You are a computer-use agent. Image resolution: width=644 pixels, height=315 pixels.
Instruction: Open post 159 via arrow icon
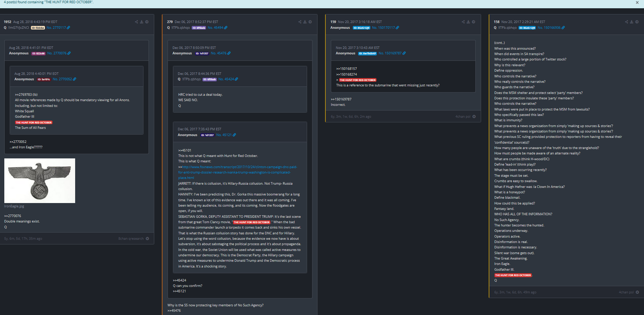pos(474,22)
